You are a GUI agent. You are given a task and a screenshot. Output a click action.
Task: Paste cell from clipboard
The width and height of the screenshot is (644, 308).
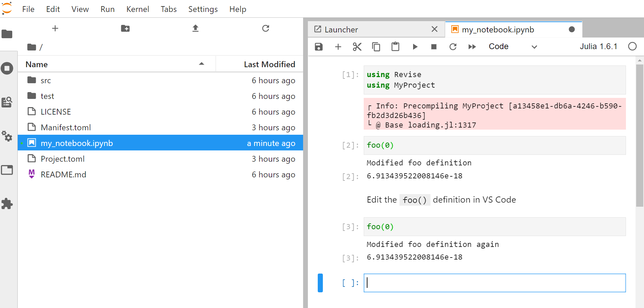click(x=395, y=47)
